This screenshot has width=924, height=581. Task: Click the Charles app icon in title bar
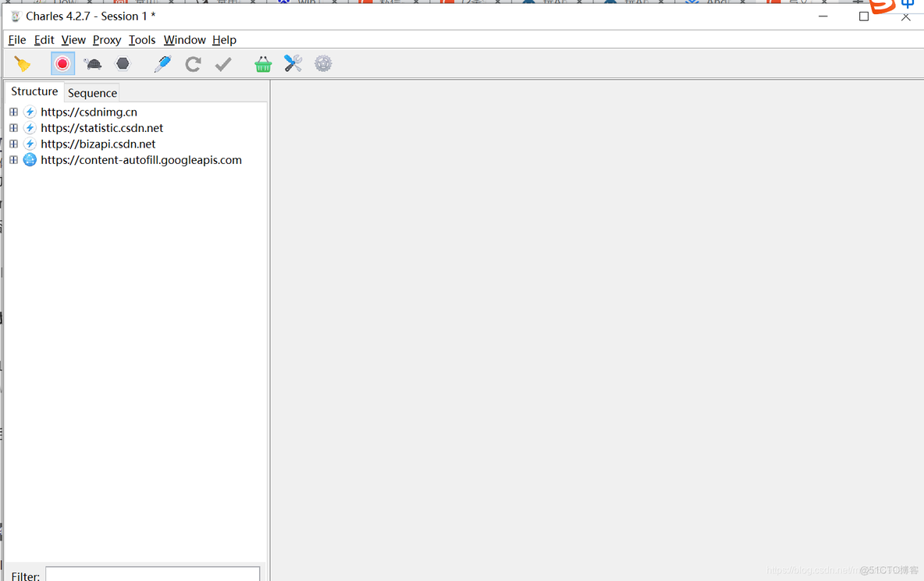point(16,16)
